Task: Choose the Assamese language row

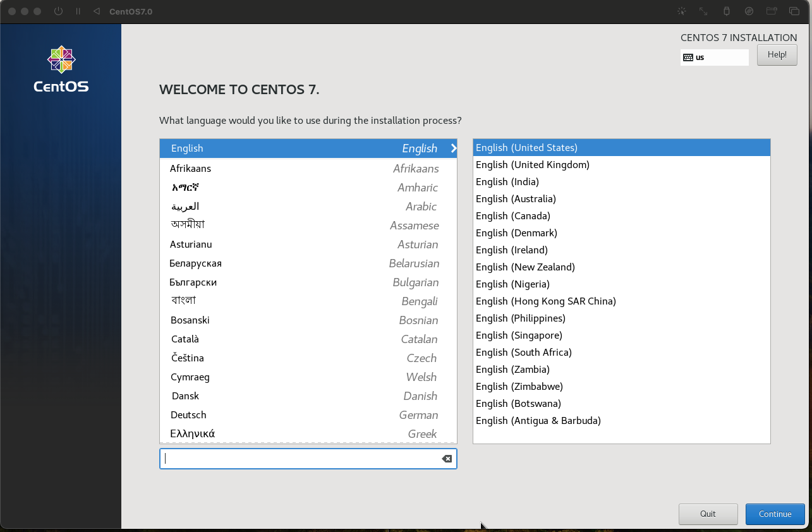Action: click(308, 226)
